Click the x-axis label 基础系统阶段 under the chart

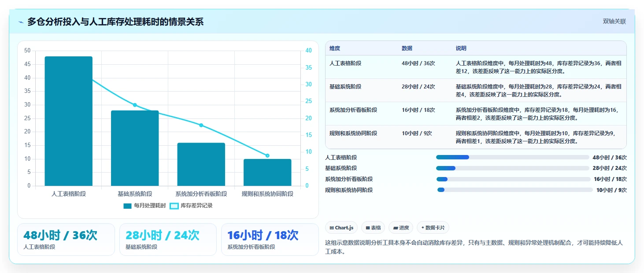pyautogui.click(x=135, y=194)
